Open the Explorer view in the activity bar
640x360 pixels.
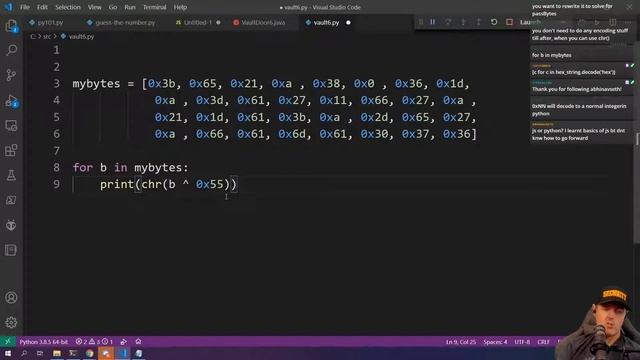[x=11, y=25]
